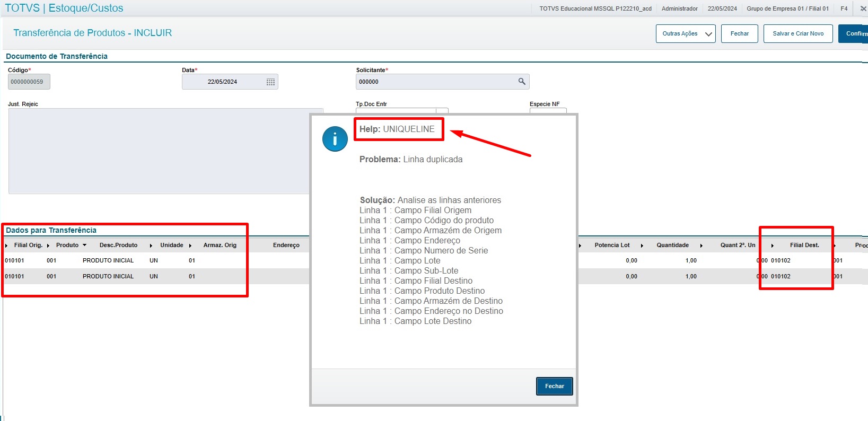Click Salvar e Criar Novo button

(798, 33)
